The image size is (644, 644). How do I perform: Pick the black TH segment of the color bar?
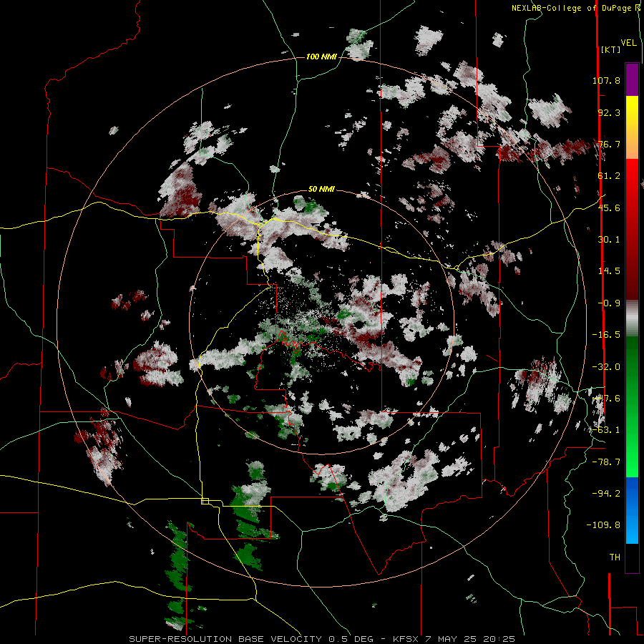[x=632, y=557]
